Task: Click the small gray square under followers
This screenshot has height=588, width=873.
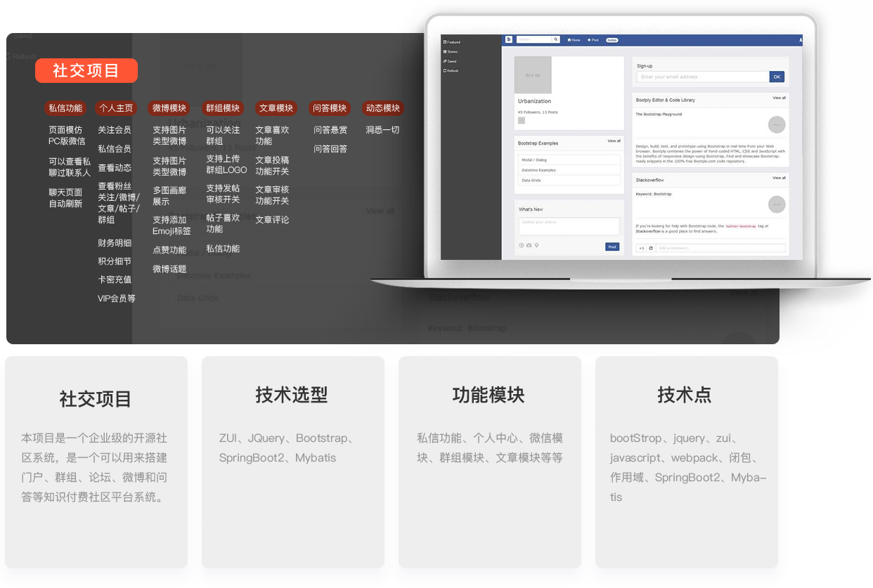Action: (x=522, y=120)
